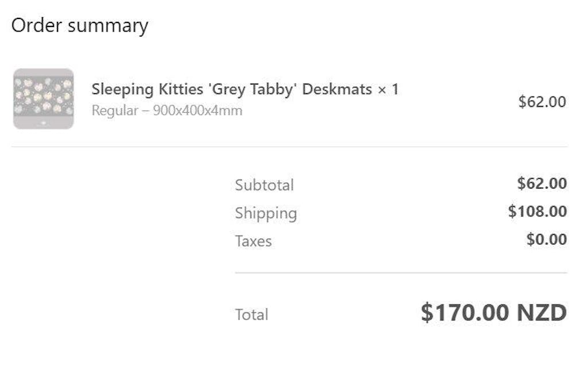Click the $62.00 price beside the deskmat item

tap(542, 102)
